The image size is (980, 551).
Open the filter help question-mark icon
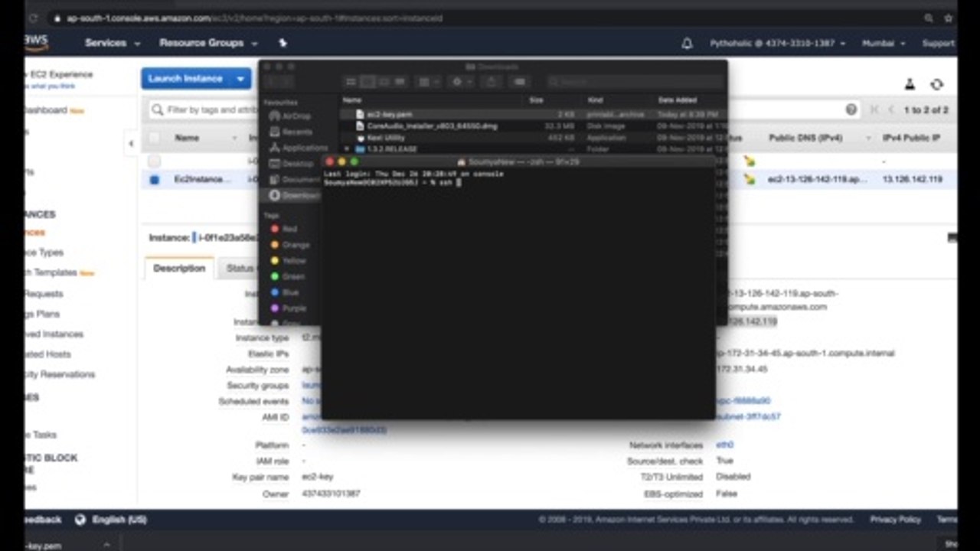point(851,110)
